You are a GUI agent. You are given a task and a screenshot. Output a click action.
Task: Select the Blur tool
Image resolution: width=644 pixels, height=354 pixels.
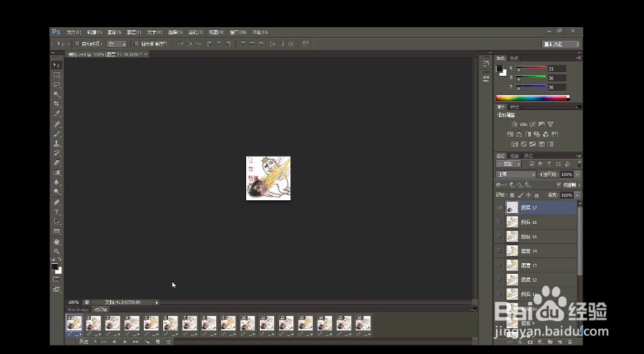[x=57, y=182]
